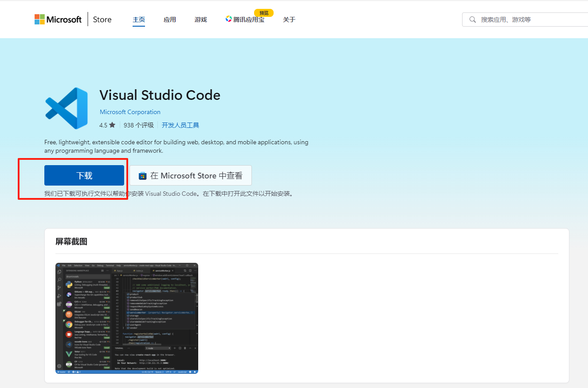Select the 主页 navigation tab
This screenshot has width=588, height=388.
[139, 20]
